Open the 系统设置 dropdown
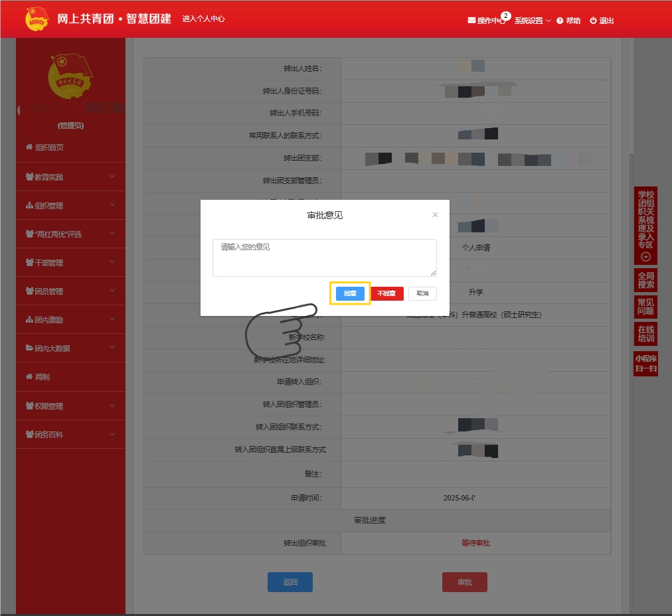672x616 pixels. 532,21
